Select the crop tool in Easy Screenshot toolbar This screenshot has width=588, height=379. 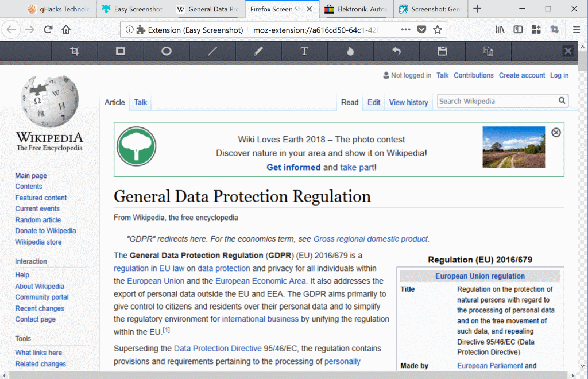point(74,51)
